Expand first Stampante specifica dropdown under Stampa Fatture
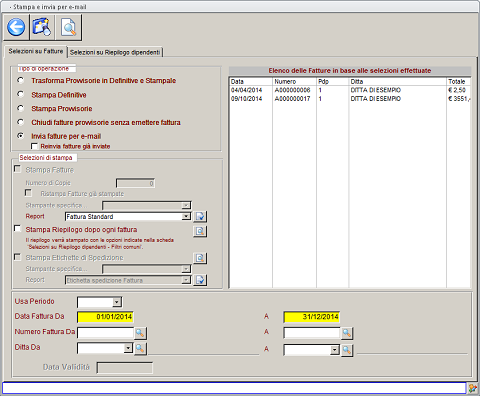The height and width of the screenshot is (396, 480). [186, 205]
